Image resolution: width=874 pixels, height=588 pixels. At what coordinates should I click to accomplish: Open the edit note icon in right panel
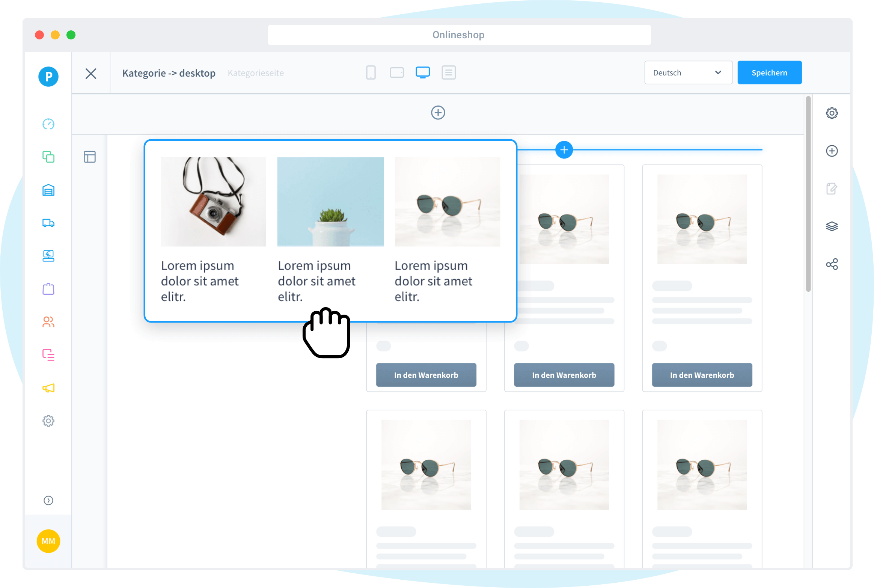[x=832, y=188]
